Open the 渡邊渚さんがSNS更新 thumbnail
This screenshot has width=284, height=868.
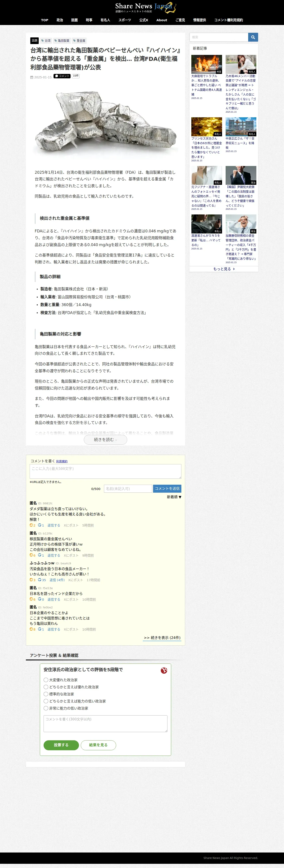pos(207,224)
